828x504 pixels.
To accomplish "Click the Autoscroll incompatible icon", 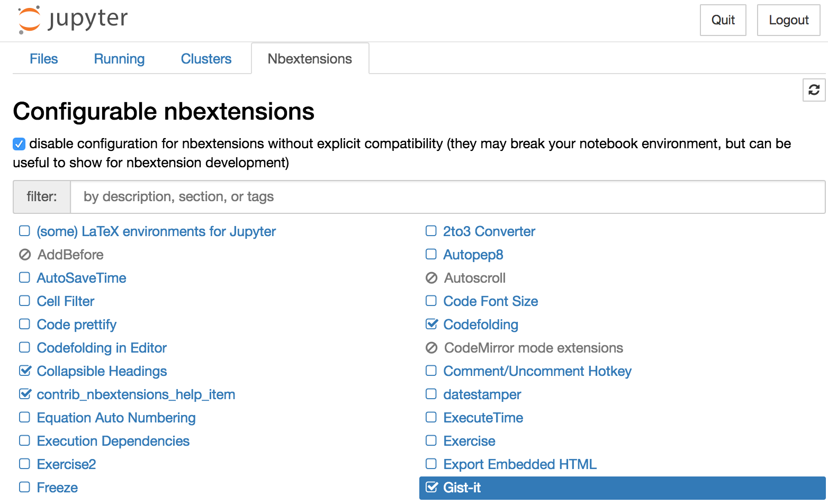I will click(x=431, y=278).
